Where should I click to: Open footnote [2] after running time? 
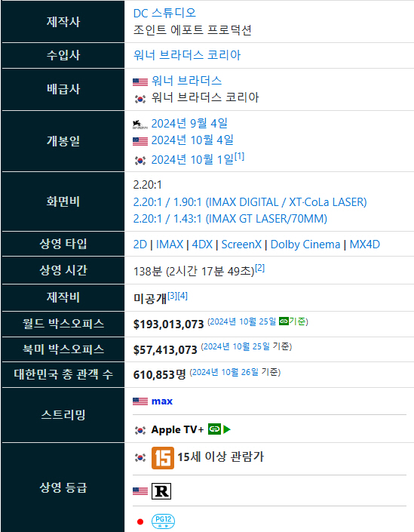259,268
